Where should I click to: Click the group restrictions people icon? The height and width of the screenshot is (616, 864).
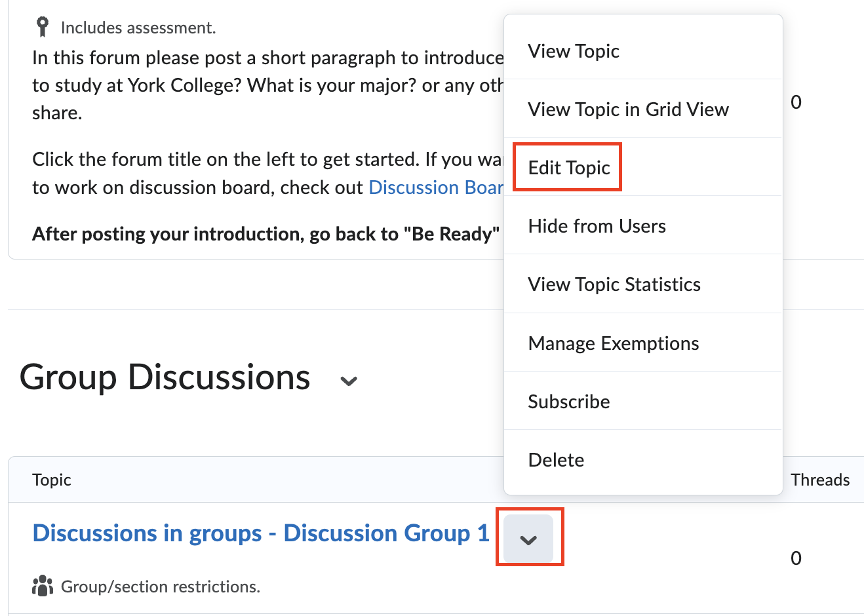tap(43, 586)
